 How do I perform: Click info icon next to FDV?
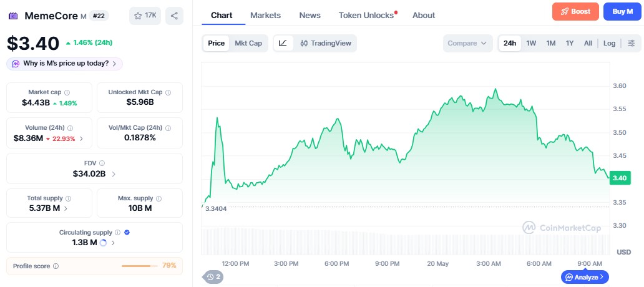(x=102, y=163)
